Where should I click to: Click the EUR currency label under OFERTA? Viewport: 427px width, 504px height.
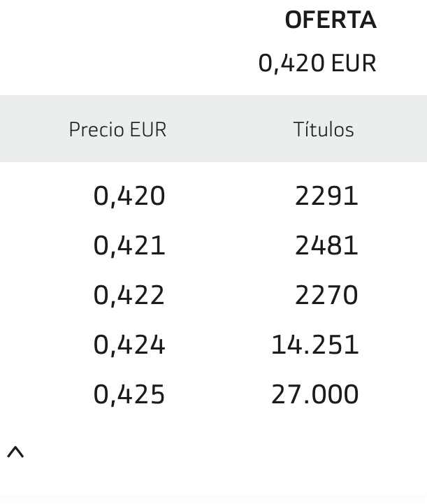tap(354, 63)
